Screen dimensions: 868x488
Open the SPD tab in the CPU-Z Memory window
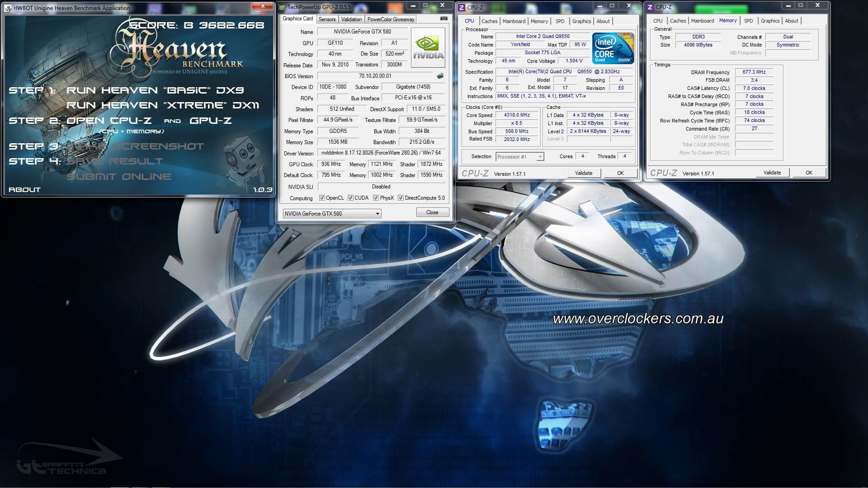[x=748, y=21]
